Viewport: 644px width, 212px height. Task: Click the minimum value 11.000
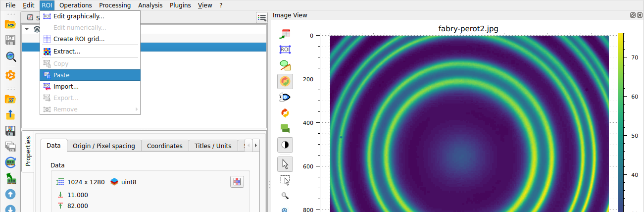tap(78, 195)
